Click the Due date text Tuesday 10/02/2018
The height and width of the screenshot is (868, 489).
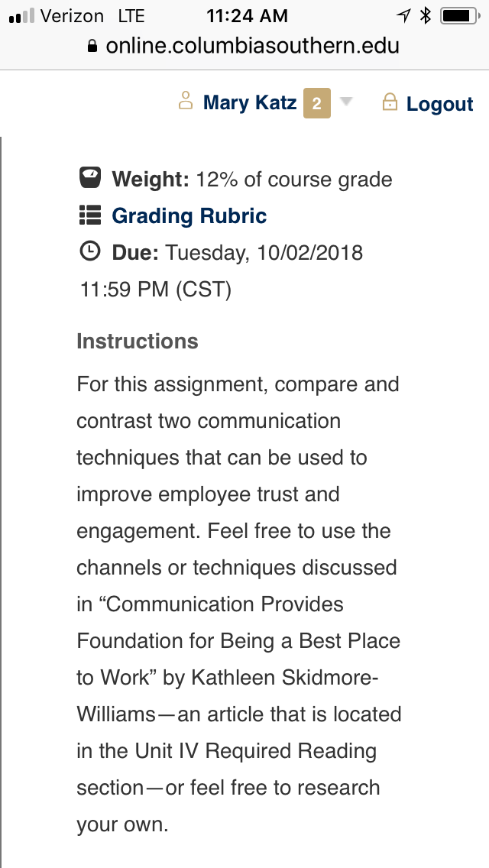point(264,253)
